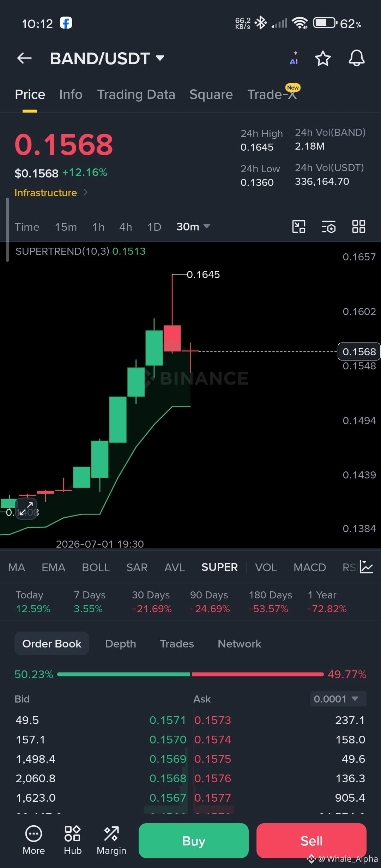Open indicator chart icon beside RSI
This screenshot has height=868, width=381.
click(x=367, y=567)
